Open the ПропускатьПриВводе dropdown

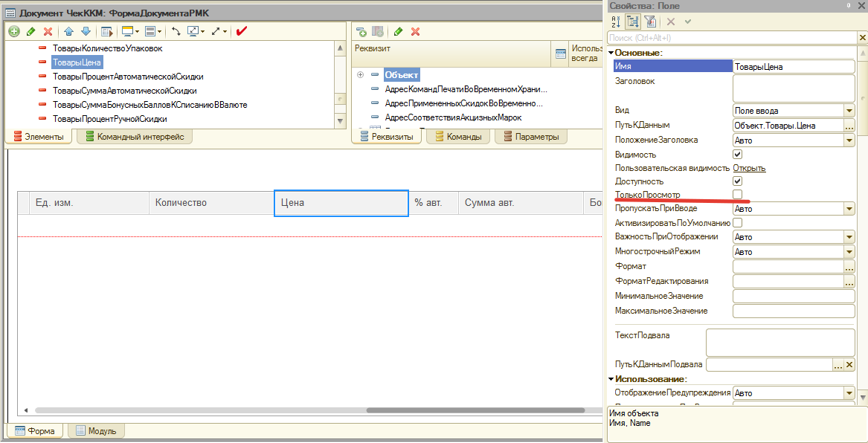point(849,209)
